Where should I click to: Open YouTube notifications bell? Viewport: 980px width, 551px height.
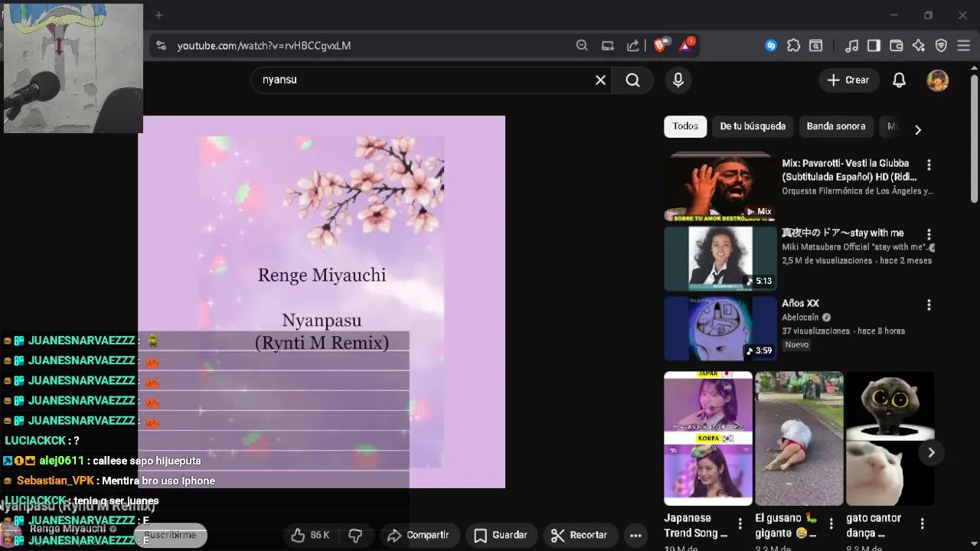tap(900, 80)
